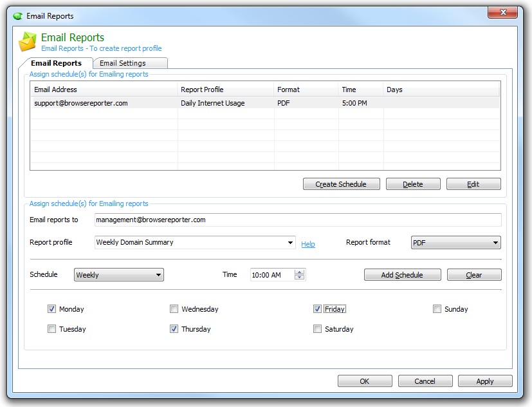
Task: Open the Report profile dropdown
Action: click(x=291, y=243)
